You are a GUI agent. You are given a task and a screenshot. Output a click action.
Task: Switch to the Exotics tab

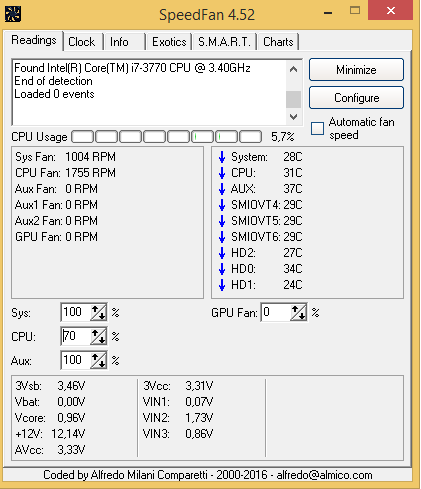pos(169,42)
